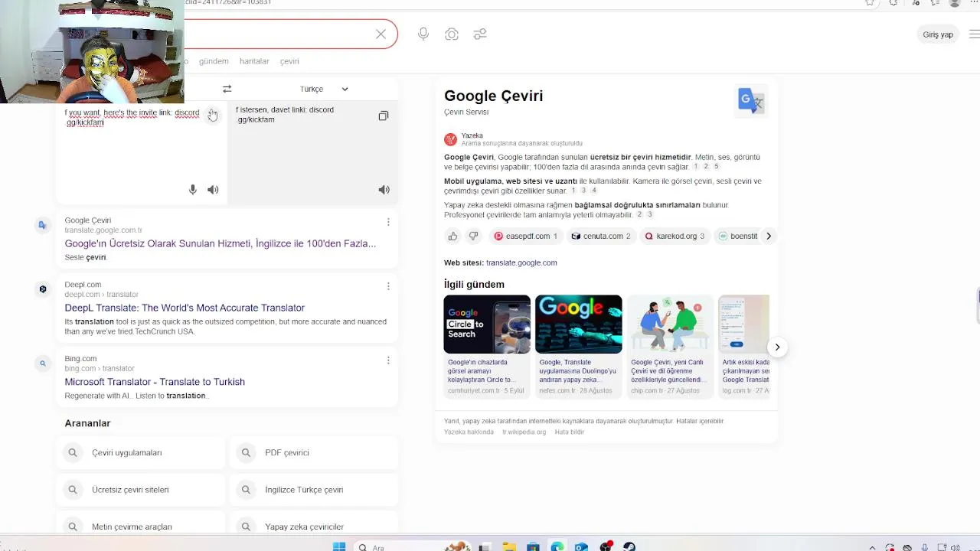Click the İlgili gündem heading
Screen dimensions: 980x551
pos(474,285)
